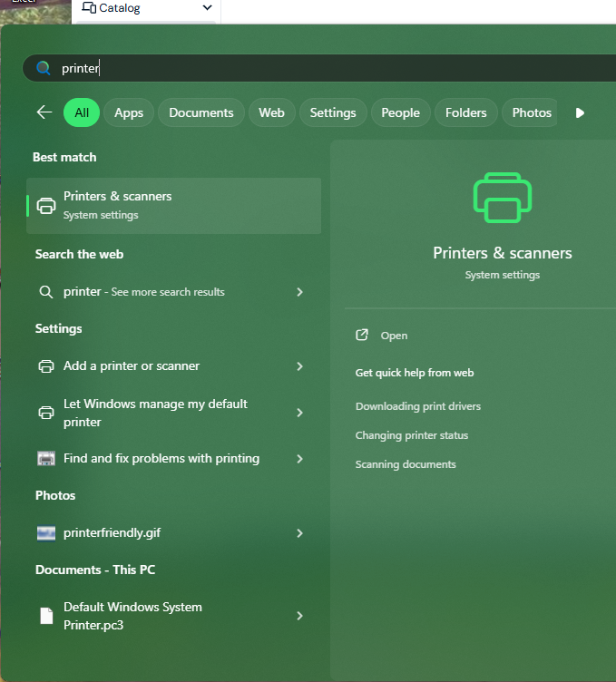
Task: Expand options for Let Windows manage my default printer
Action: [299, 413]
